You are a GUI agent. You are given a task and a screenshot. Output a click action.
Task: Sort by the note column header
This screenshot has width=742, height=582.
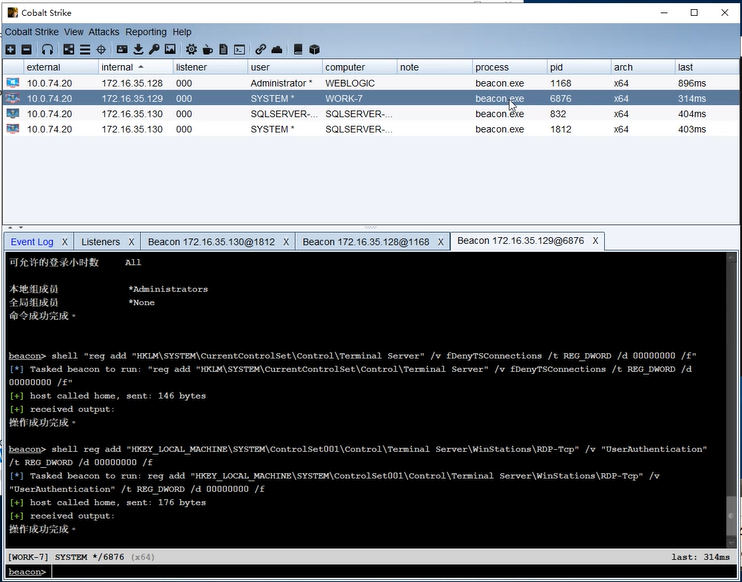click(x=435, y=67)
